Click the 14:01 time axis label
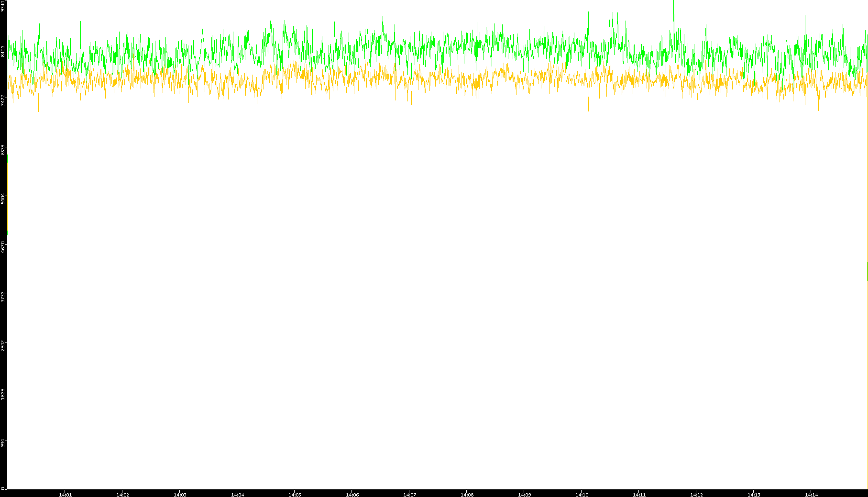 point(65,495)
